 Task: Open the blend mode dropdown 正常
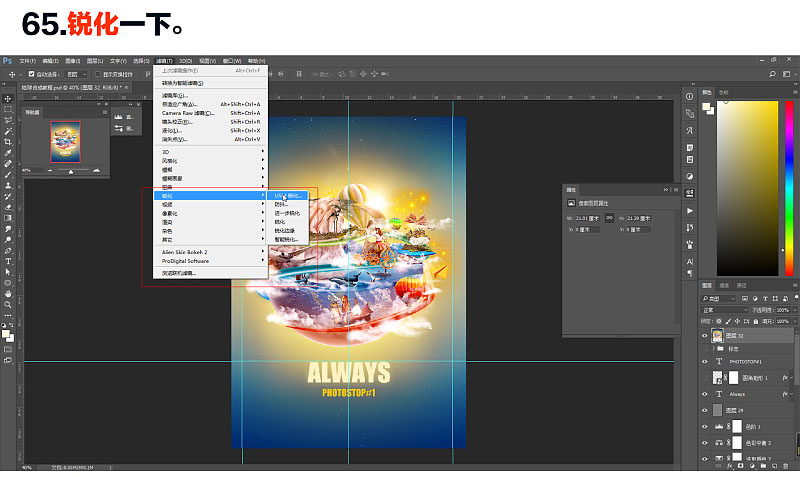(x=724, y=310)
